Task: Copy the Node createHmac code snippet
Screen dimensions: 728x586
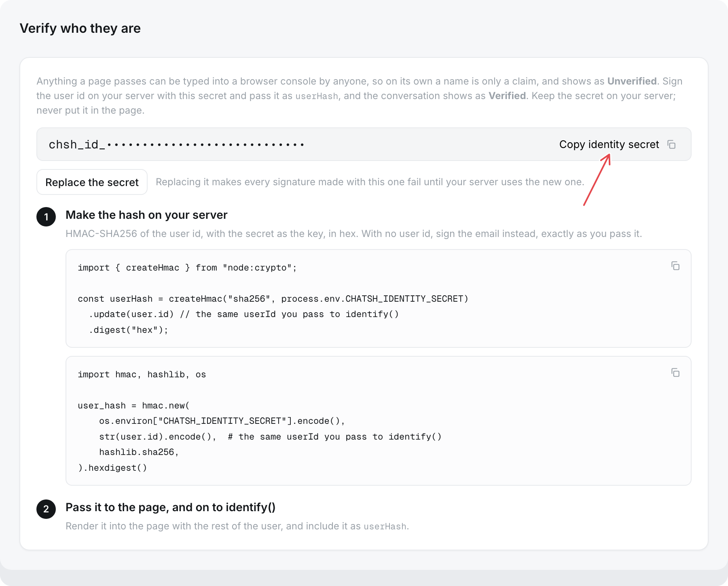Action: point(675,266)
